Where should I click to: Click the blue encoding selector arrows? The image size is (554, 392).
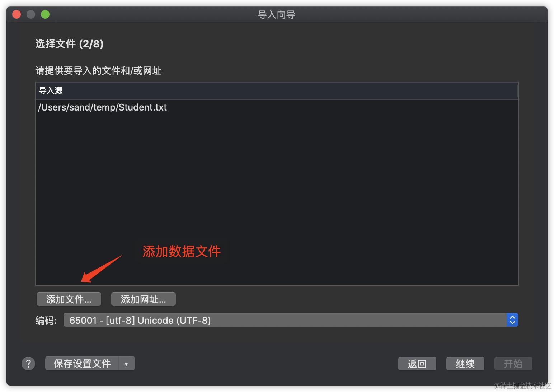click(512, 320)
